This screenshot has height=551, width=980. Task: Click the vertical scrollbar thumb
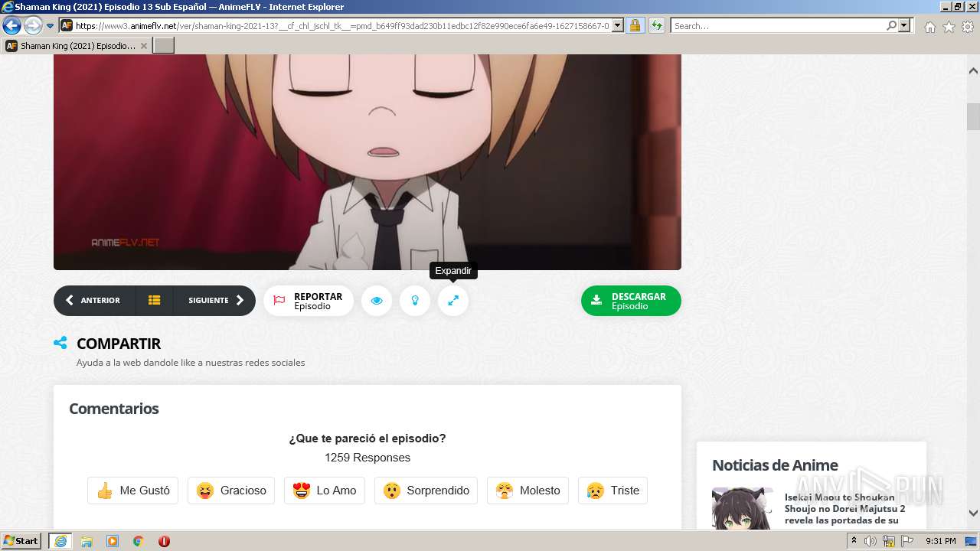tap(973, 116)
